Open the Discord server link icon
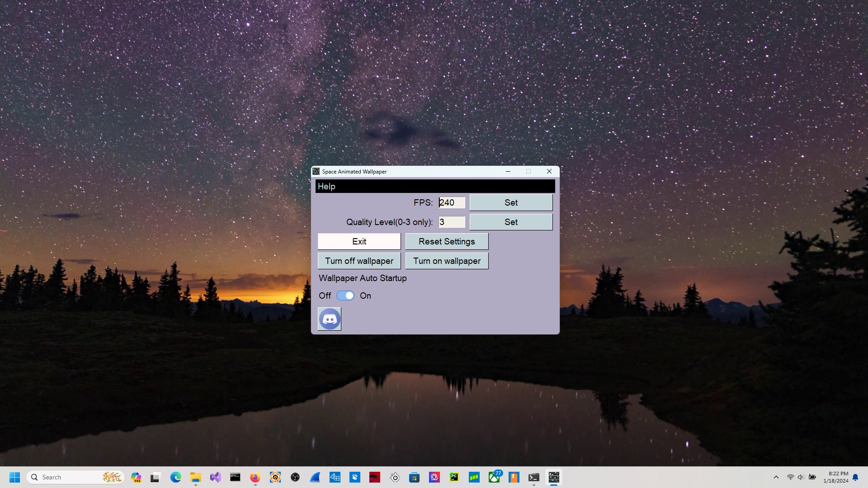 pos(329,319)
